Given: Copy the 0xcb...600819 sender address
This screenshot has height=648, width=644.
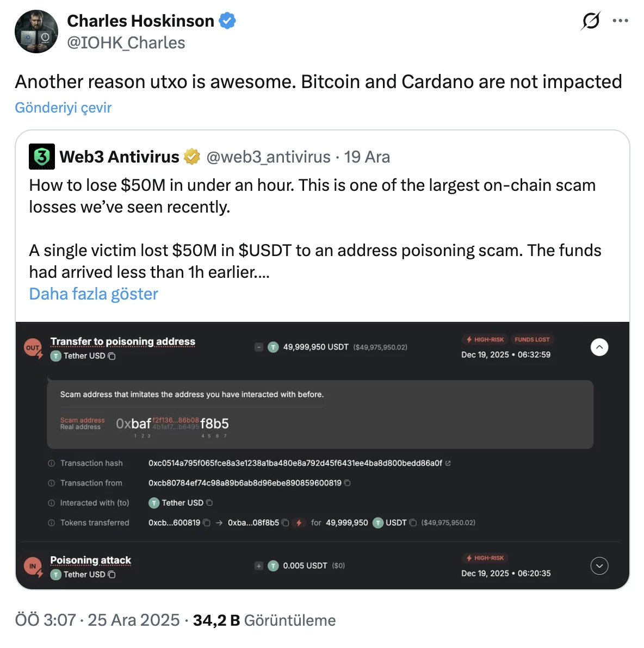Looking at the screenshot, I should [207, 523].
